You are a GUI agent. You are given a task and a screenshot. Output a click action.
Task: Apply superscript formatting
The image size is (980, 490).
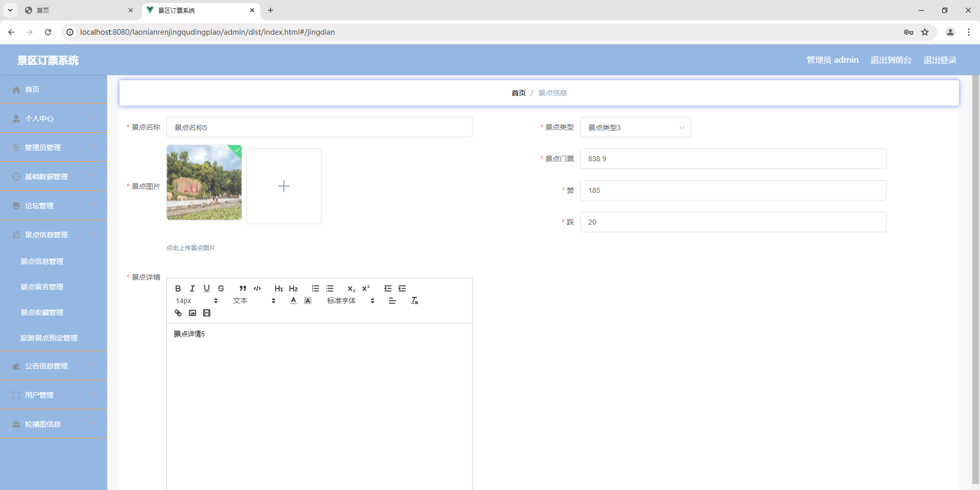coord(365,288)
